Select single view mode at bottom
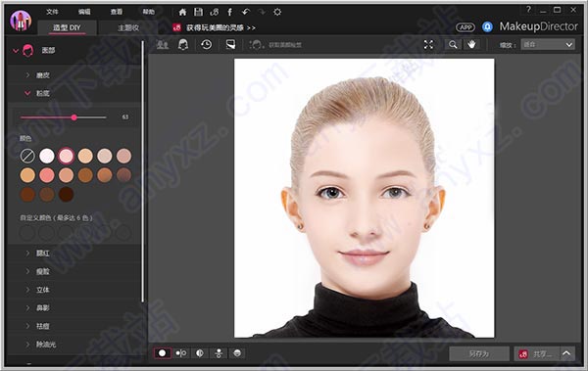 163,353
